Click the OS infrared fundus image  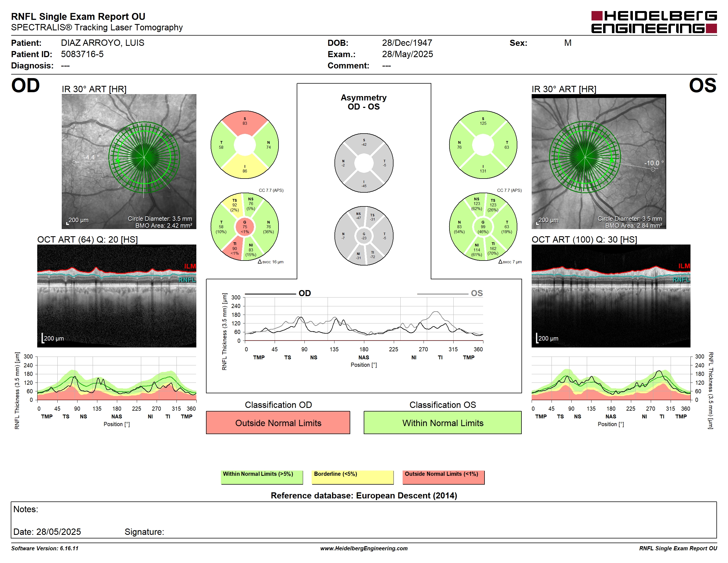pos(599,161)
